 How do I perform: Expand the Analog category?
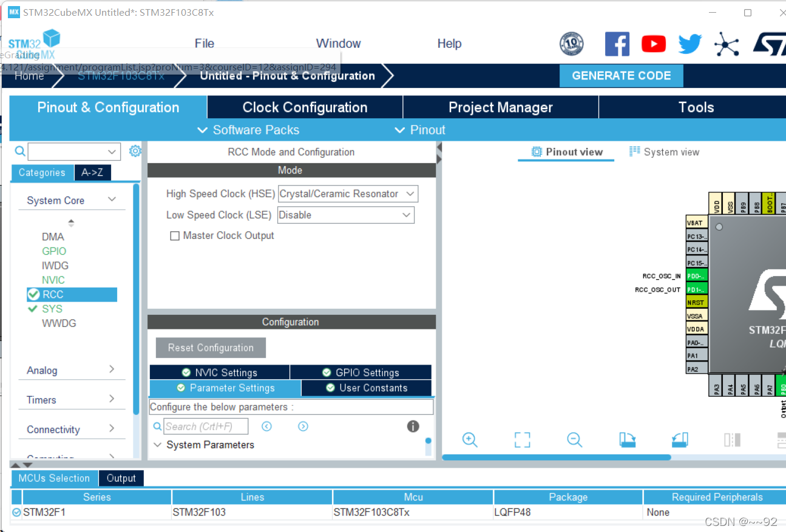pos(112,369)
